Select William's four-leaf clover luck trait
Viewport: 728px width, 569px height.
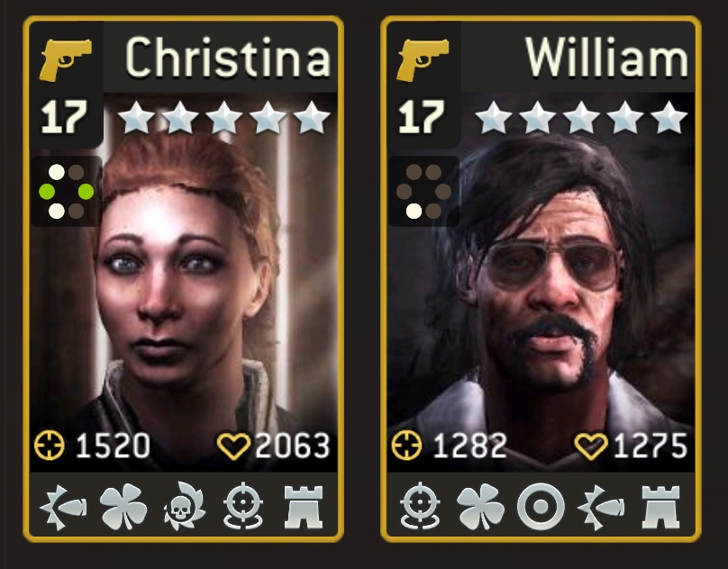[x=480, y=506]
